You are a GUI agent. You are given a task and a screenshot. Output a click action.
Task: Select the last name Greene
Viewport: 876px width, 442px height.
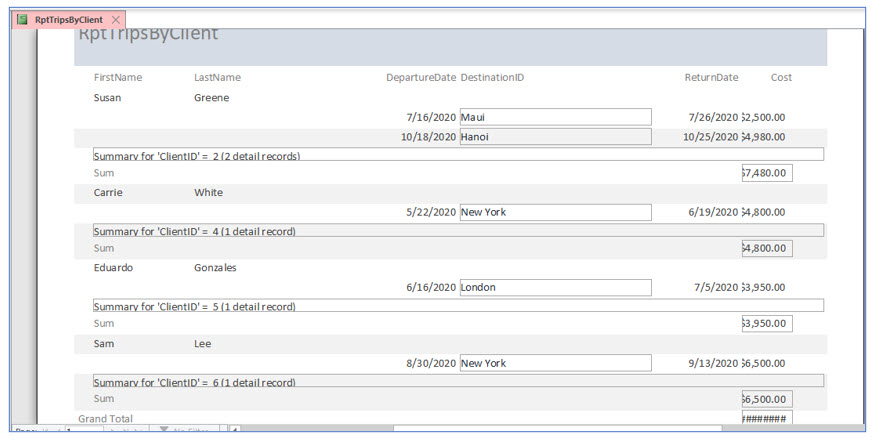pyautogui.click(x=211, y=98)
